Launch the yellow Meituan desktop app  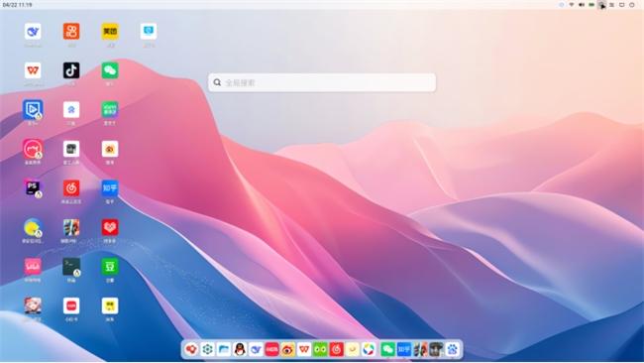click(110, 32)
